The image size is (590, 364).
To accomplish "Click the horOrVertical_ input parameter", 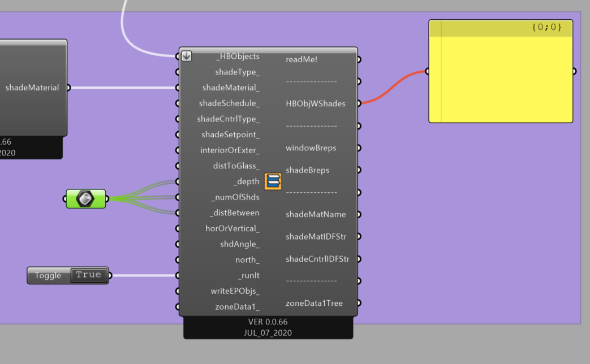I will point(232,228).
